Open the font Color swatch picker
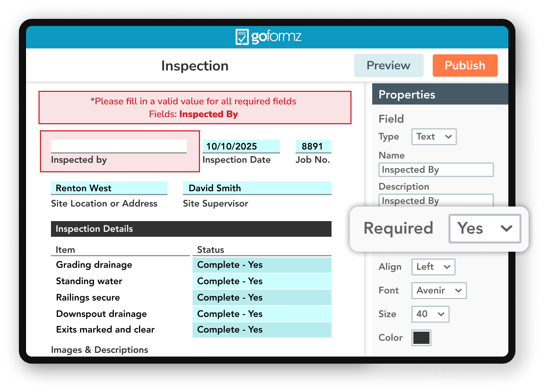 click(421, 338)
